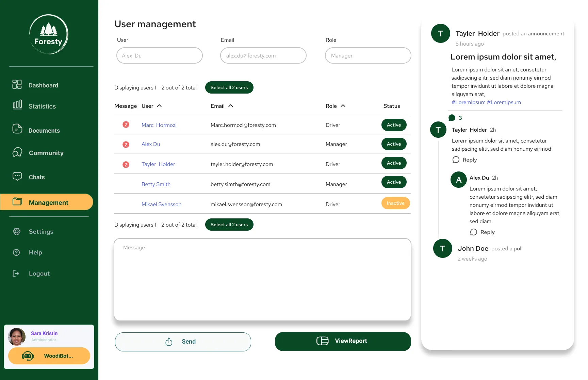
Task: Open Mikael Svensson's user link
Action: (161, 204)
